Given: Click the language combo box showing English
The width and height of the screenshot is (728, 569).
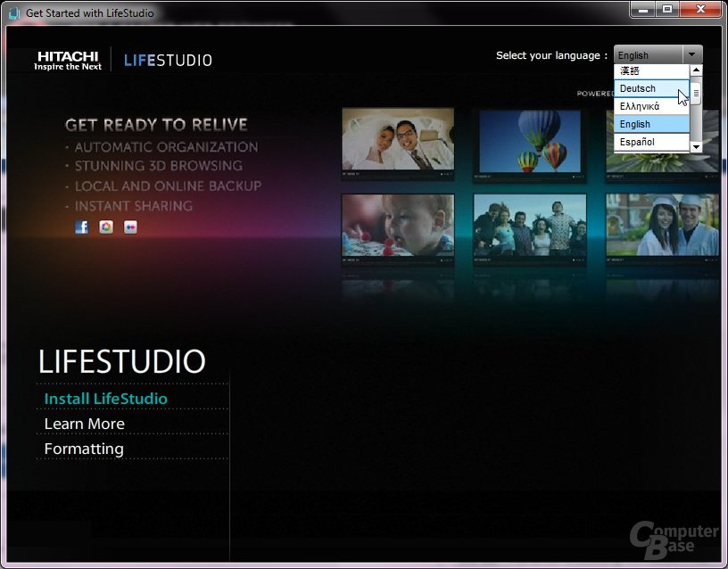Looking at the screenshot, I should (x=658, y=54).
